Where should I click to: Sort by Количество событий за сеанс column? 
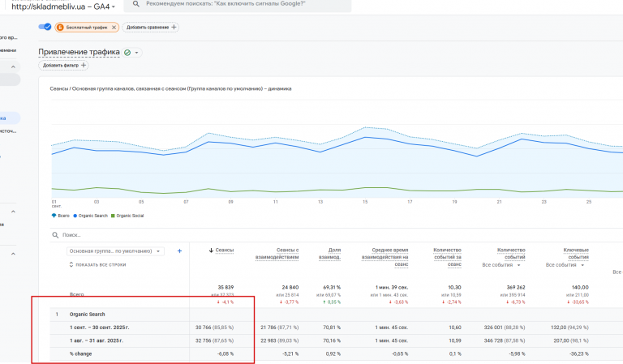tap(448, 257)
